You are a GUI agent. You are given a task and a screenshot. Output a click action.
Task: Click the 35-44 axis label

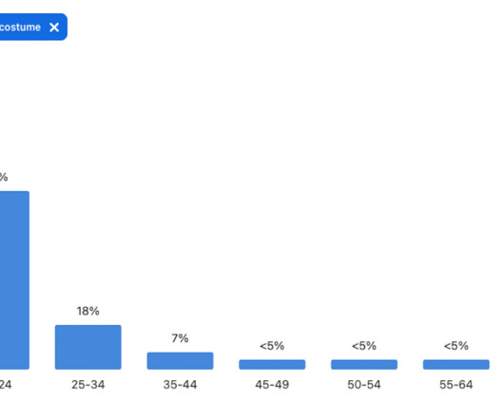[180, 385]
